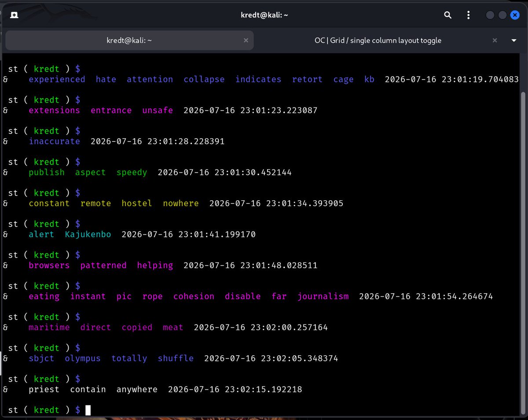Viewport: 528px width, 420px height.
Task: Click the word 'patterned' in output
Action: tap(103, 265)
